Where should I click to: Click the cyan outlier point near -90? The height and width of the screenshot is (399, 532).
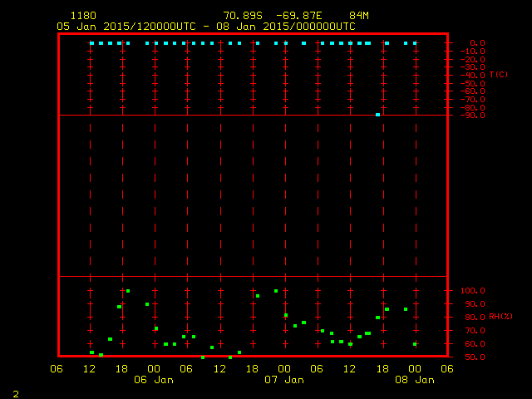pos(378,115)
